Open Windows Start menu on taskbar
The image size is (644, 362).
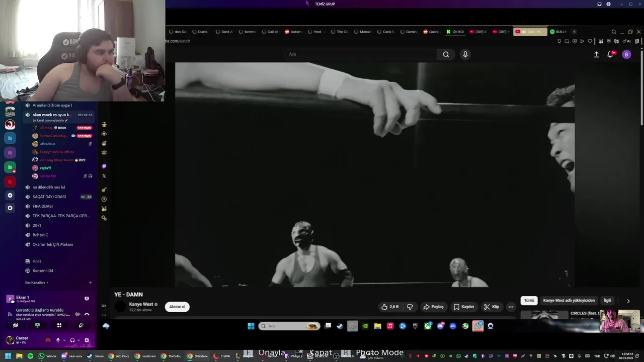coord(8,356)
